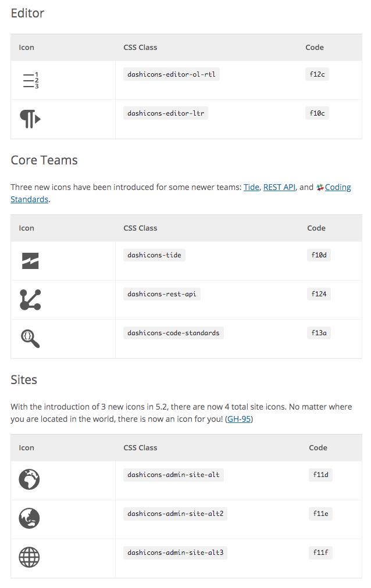Select the dashicons-tide class name
This screenshot has height=588, width=371.
[154, 255]
